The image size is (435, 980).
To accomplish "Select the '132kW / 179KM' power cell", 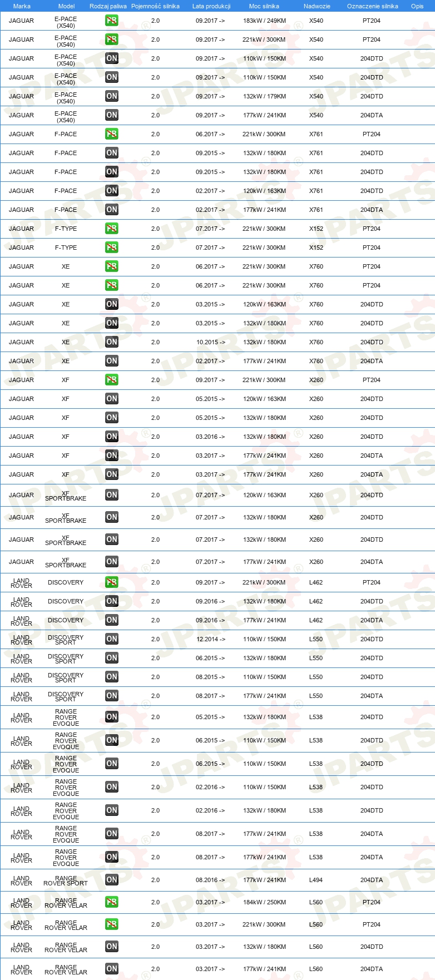I will pyautogui.click(x=264, y=96).
